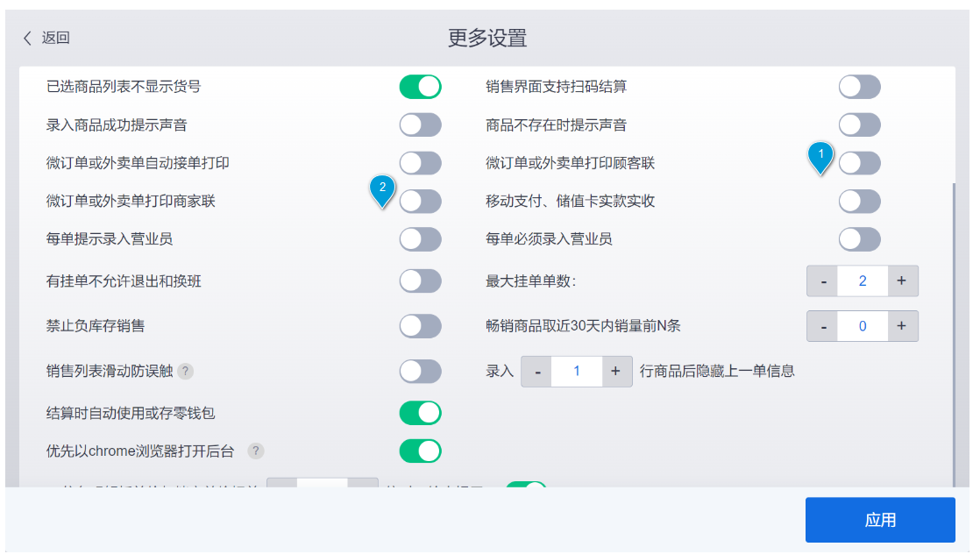The image size is (980, 554).
Task: Click the 畅销商品 前N条 value field
Action: (863, 326)
